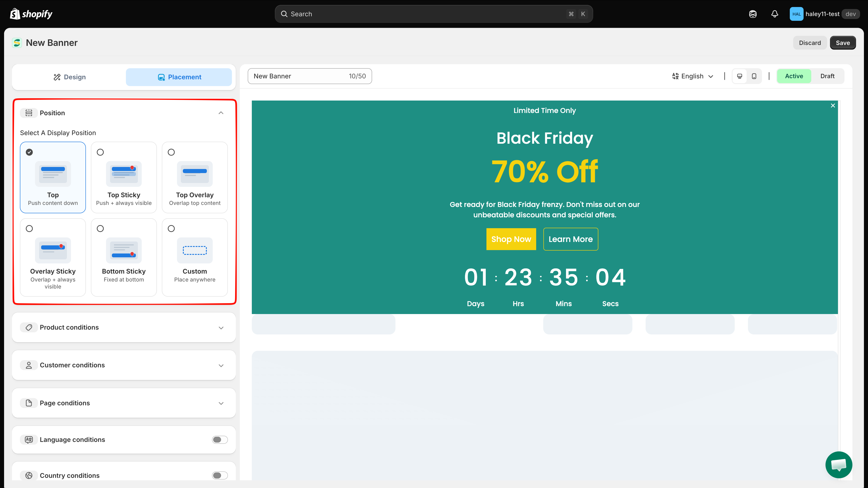Viewport: 868px width, 488px height.
Task: Set banner status to Active
Action: click(794, 76)
